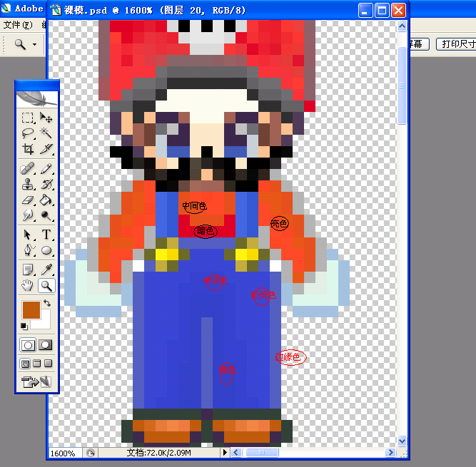Open the white background color picker
Viewport: 476px width, 467px height.
45,323
